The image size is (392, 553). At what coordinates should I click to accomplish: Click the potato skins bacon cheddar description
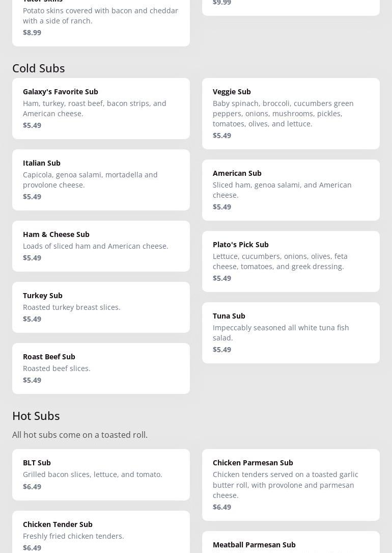click(x=100, y=15)
